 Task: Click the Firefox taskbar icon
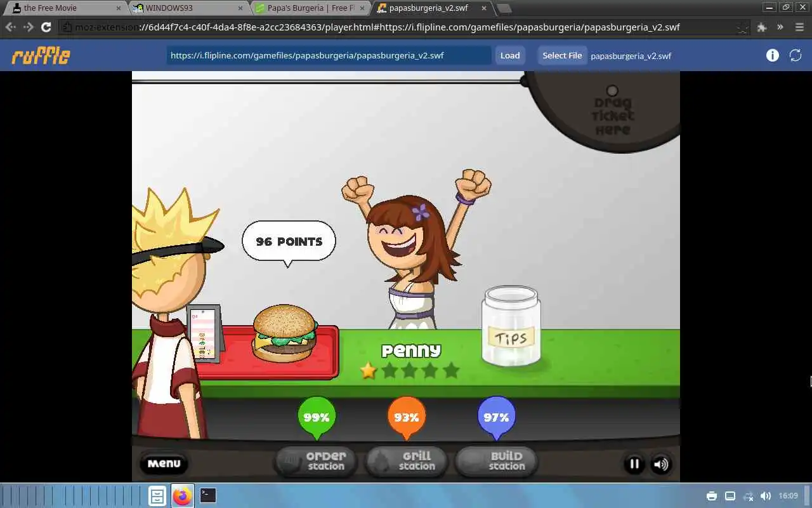(183, 496)
